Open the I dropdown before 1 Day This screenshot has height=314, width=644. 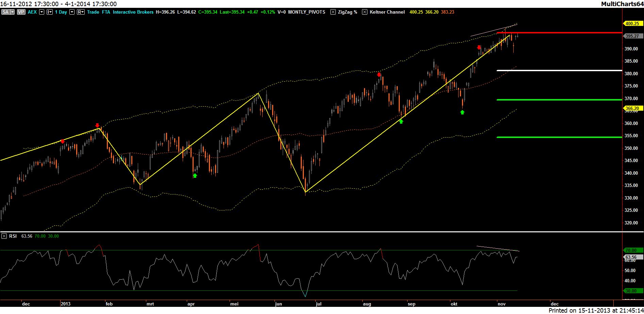click(x=49, y=12)
